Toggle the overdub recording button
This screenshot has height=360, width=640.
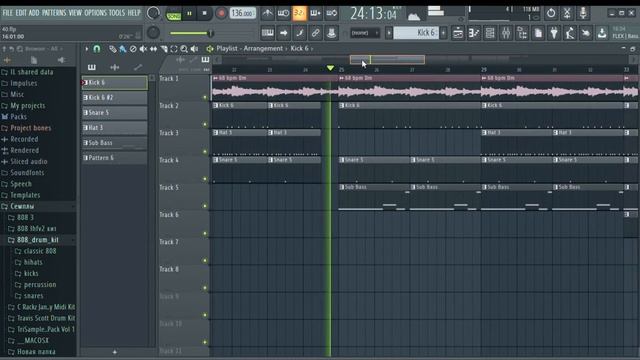(316, 13)
